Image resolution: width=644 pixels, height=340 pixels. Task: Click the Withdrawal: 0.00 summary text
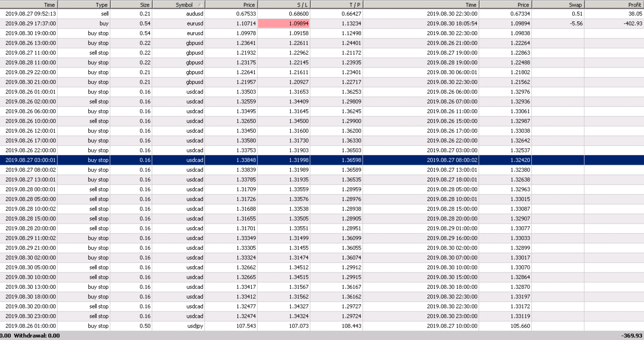pyautogui.click(x=37, y=336)
